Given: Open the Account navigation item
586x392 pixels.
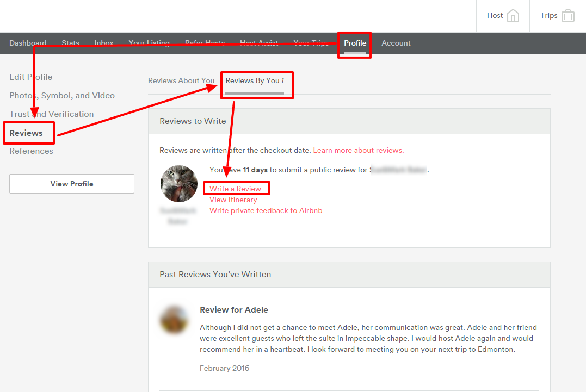Looking at the screenshot, I should [396, 43].
